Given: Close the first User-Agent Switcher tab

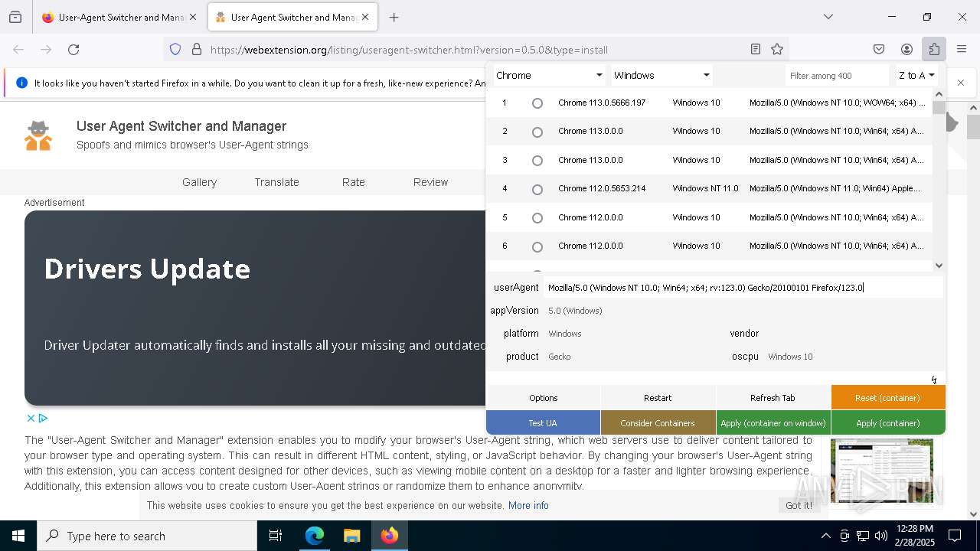Looking at the screenshot, I should (x=193, y=17).
